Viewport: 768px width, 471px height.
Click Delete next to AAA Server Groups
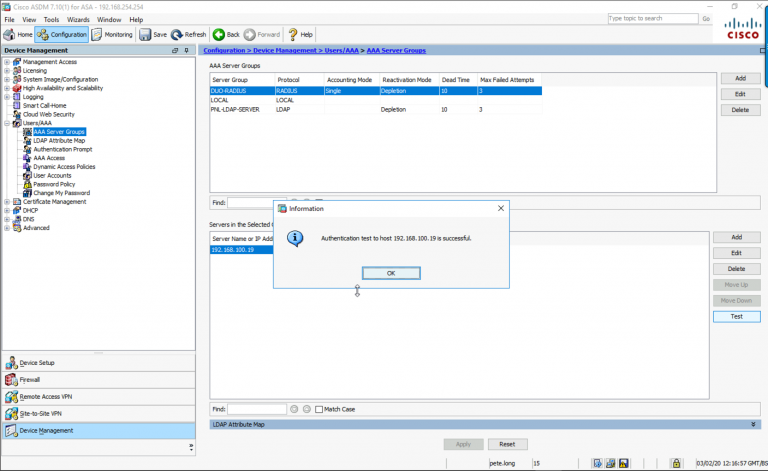point(741,110)
